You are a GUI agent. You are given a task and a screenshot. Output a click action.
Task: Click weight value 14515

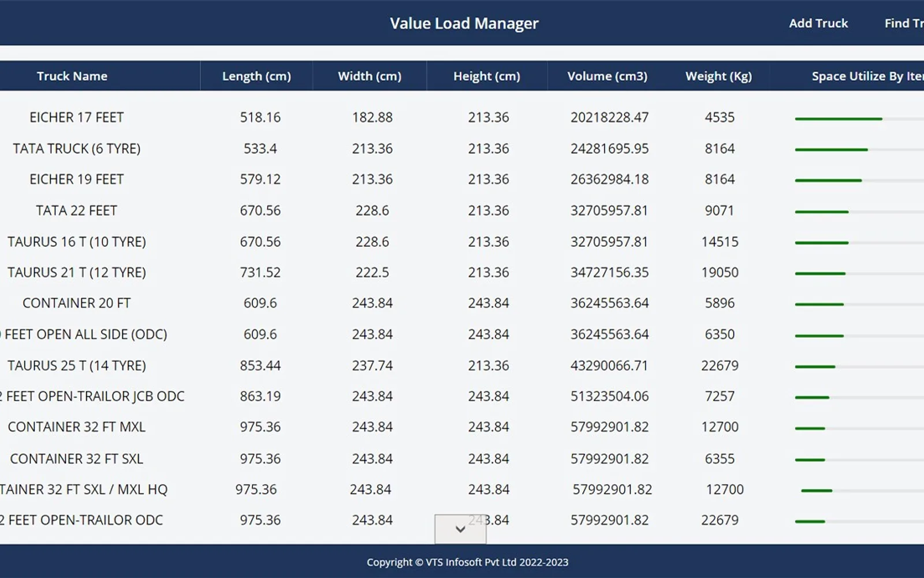(x=720, y=242)
